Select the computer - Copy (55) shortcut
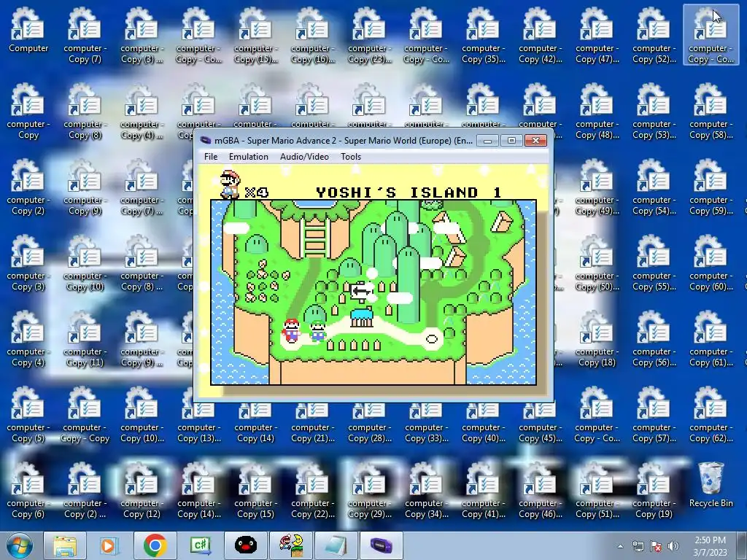This screenshot has width=747, height=560. coord(654,262)
